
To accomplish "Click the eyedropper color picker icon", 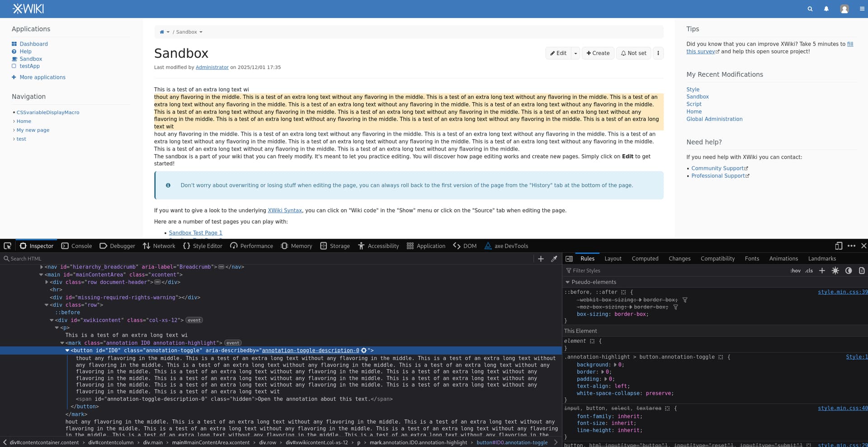I will (x=554, y=259).
